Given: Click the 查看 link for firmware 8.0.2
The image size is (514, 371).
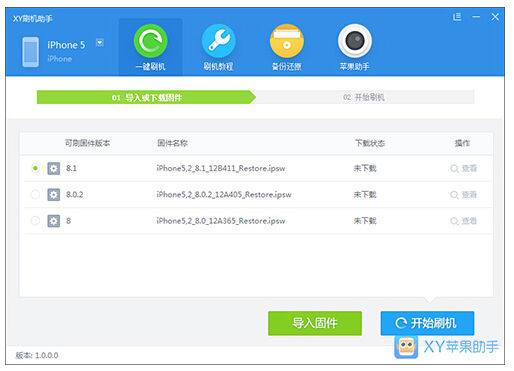Looking at the screenshot, I should pyautogui.click(x=463, y=195).
